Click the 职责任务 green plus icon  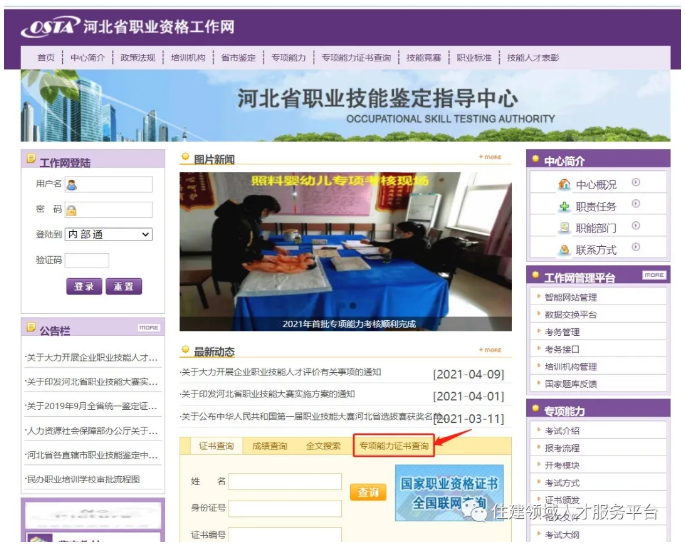point(564,206)
